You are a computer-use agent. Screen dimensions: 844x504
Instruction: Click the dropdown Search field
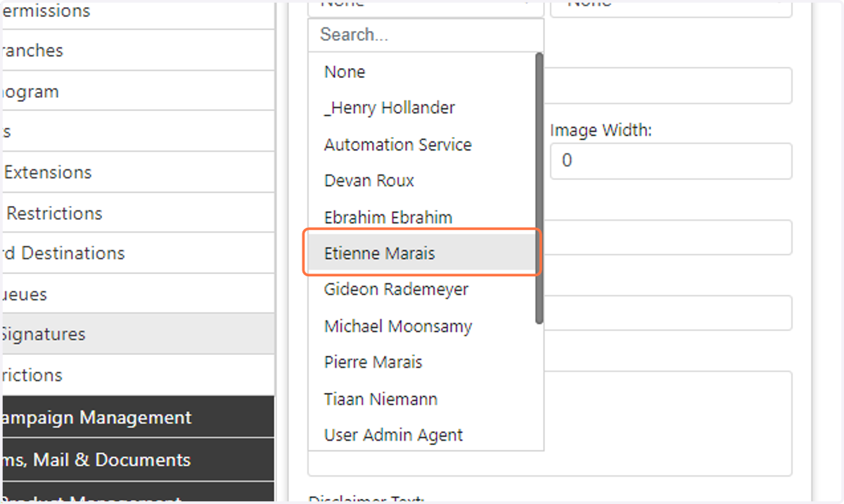click(426, 34)
